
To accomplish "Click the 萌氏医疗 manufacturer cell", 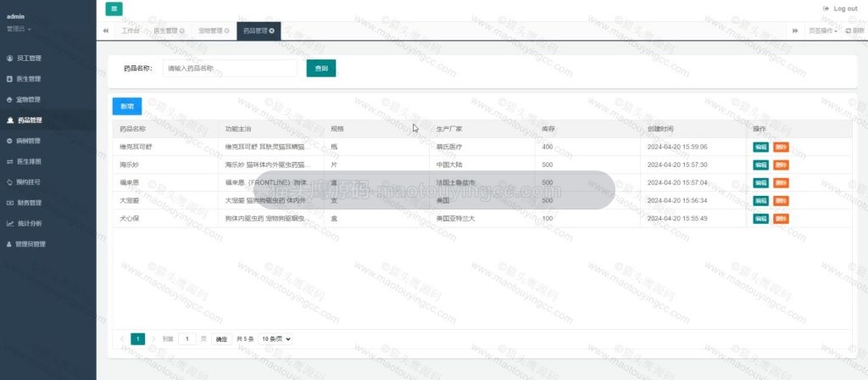I will [449, 148].
